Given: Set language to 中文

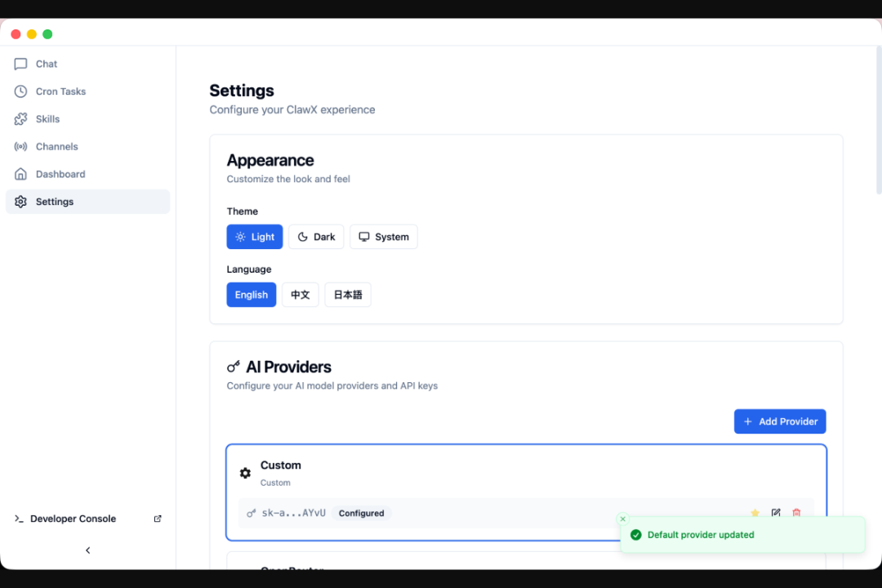Looking at the screenshot, I should (301, 295).
